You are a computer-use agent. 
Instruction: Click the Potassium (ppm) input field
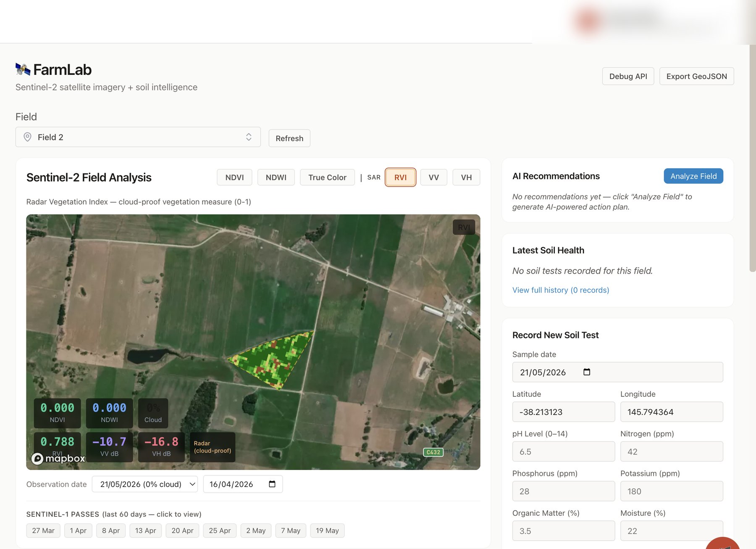[672, 491]
